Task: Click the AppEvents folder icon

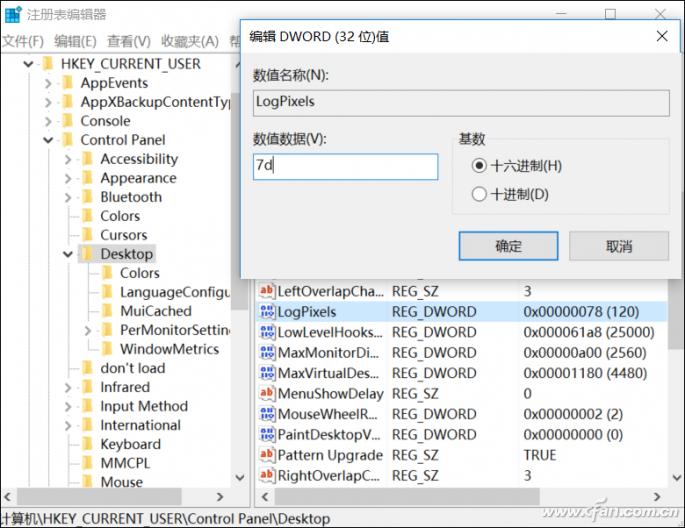Action: point(67,83)
